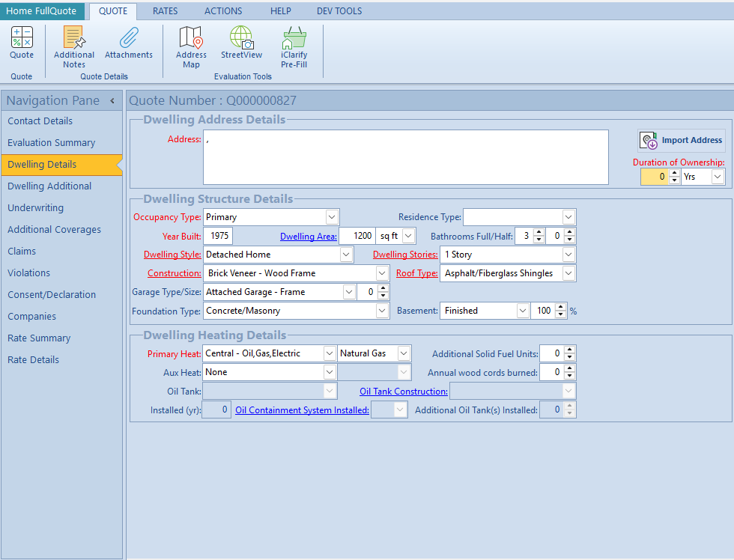
Task: Open Rate Summary page
Action: pos(61,338)
